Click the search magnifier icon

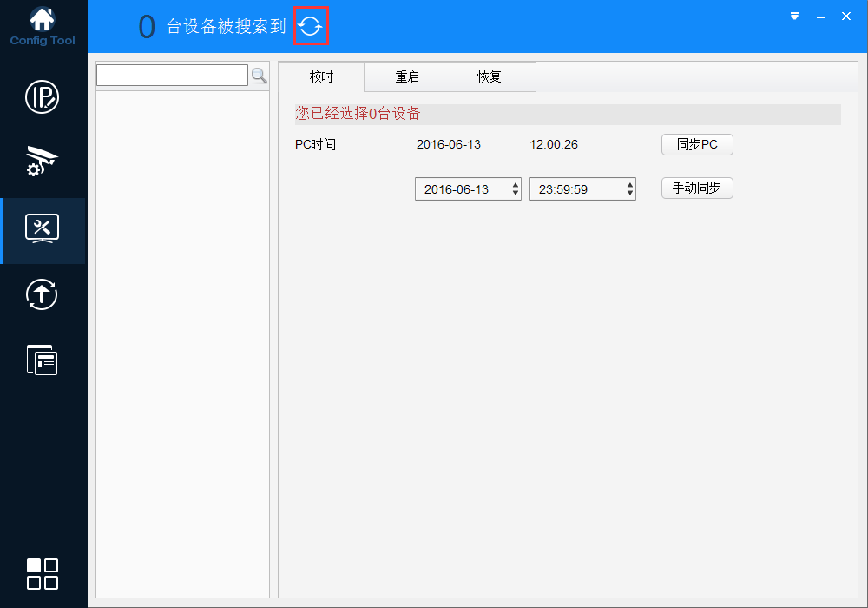tap(259, 76)
